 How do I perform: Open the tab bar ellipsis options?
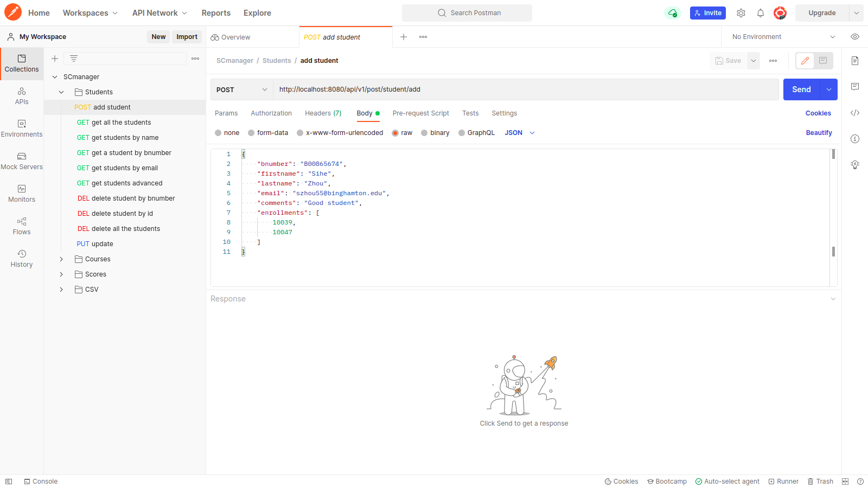(x=423, y=37)
